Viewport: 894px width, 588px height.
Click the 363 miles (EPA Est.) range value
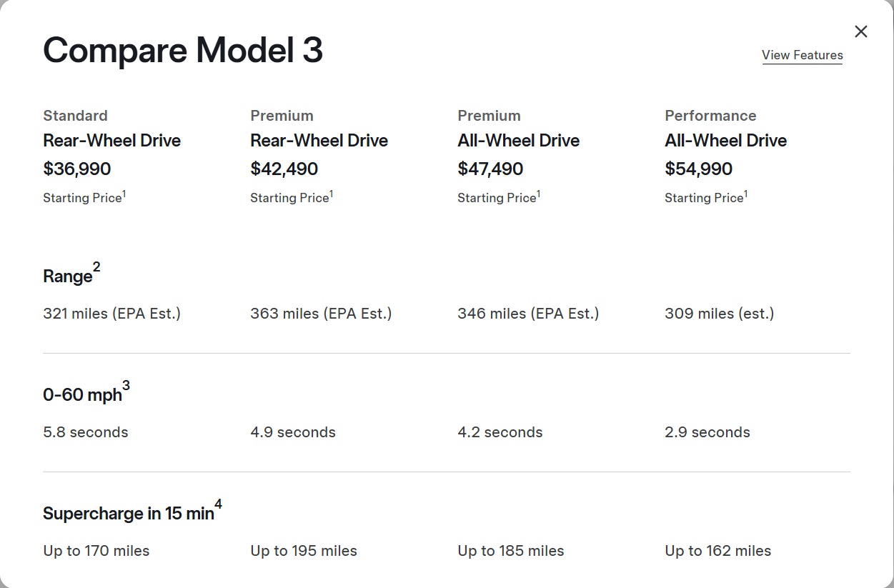(321, 314)
